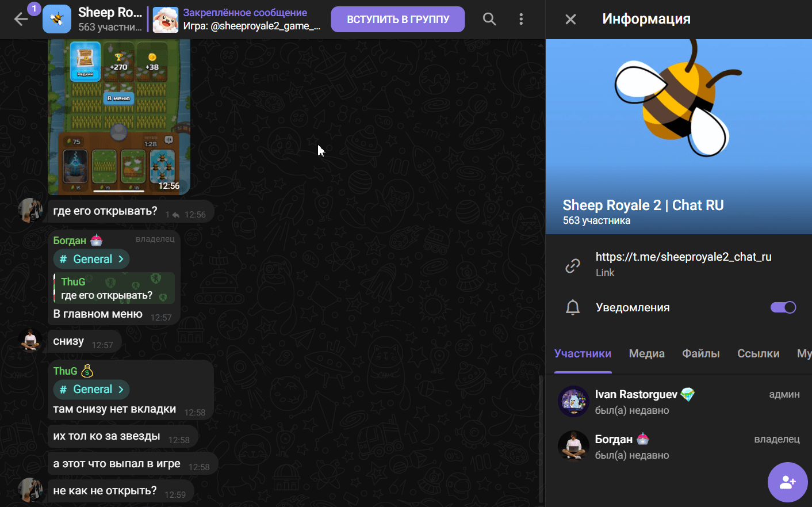Viewport: 812px width, 507px height.
Task: Open the pinned message sheep thumbnail
Action: pyautogui.click(x=166, y=20)
